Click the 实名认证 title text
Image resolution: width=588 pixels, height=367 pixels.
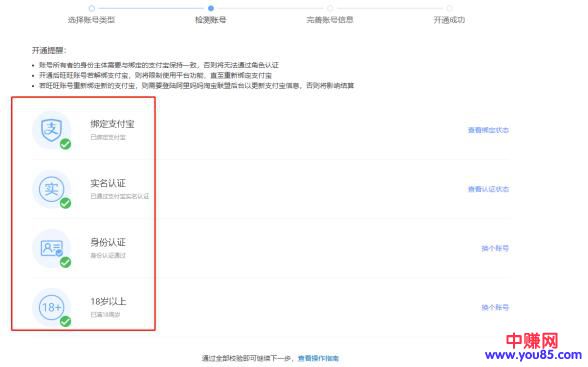pyautogui.click(x=108, y=183)
